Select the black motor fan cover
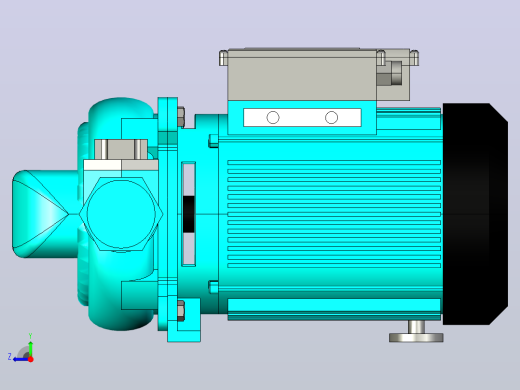520x390 pixels. pyautogui.click(x=475, y=214)
